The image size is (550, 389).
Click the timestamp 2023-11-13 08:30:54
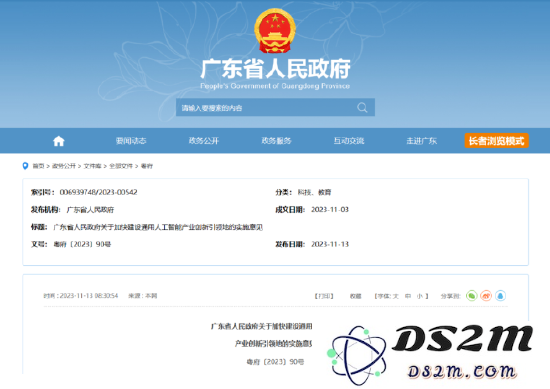(89, 296)
